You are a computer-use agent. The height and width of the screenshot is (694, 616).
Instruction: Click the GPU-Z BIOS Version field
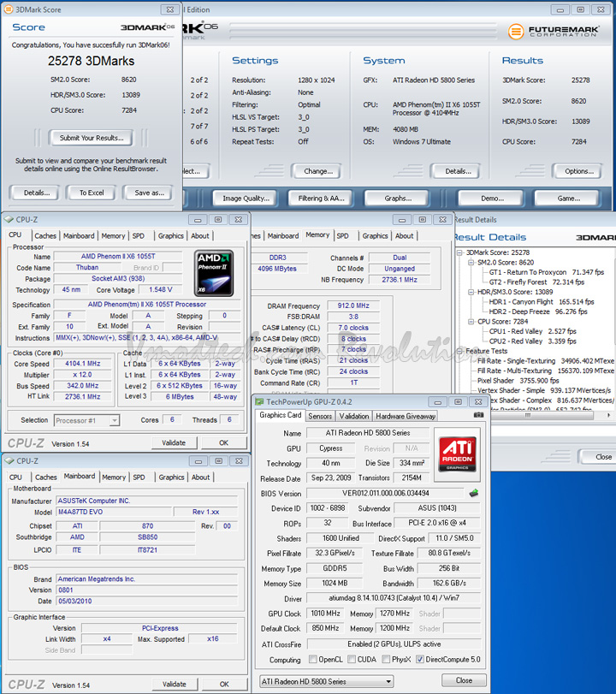pyautogui.click(x=386, y=493)
